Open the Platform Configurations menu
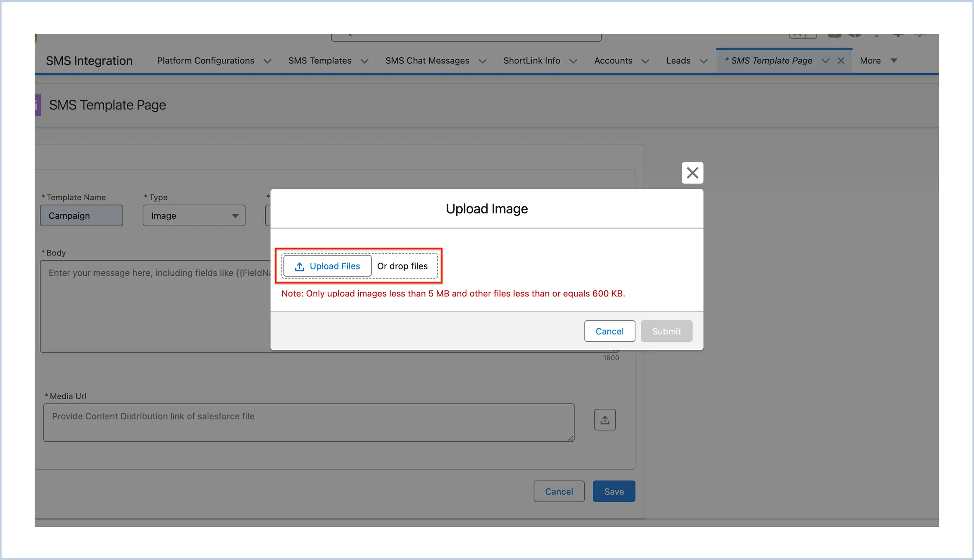 (x=205, y=60)
